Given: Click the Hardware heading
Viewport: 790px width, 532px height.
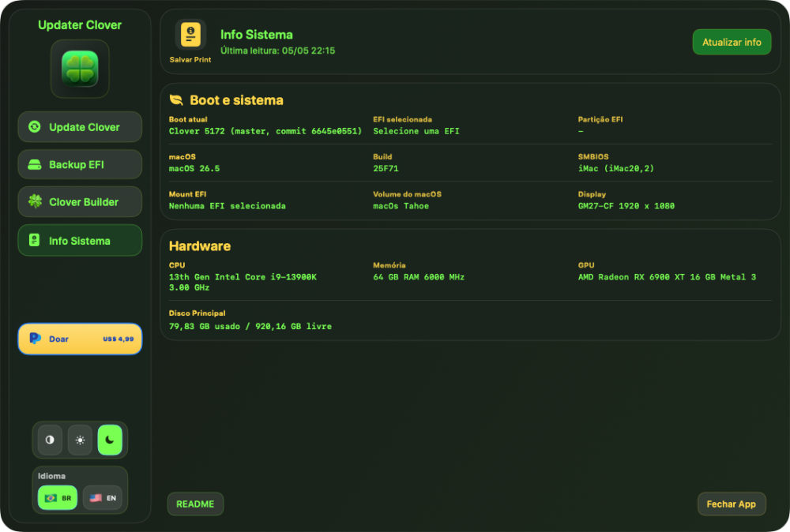Looking at the screenshot, I should 200,246.
